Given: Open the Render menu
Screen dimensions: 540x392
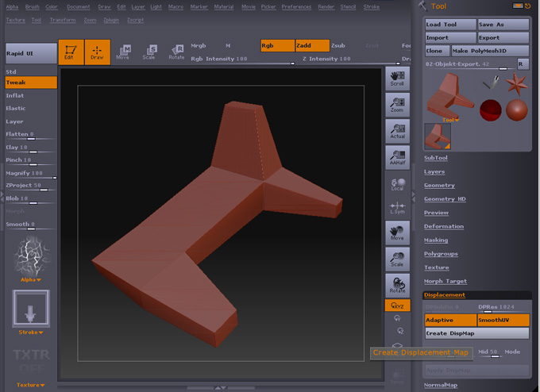Looking at the screenshot, I should (326, 6).
